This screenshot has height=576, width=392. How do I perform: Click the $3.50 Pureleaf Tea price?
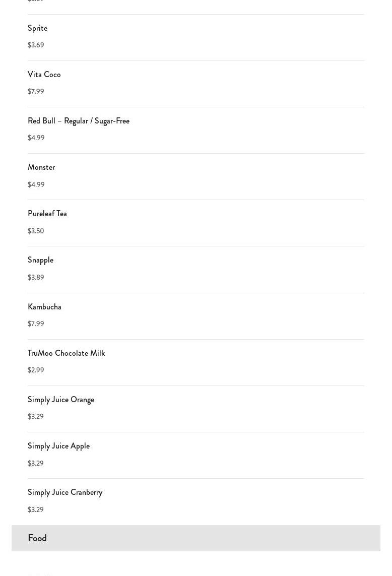[x=36, y=231]
